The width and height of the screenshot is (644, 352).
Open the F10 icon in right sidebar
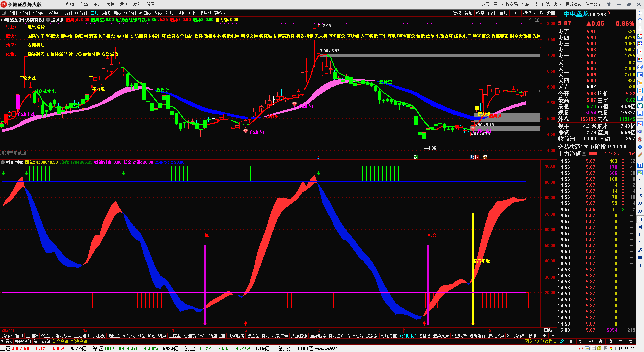(x=640, y=75)
